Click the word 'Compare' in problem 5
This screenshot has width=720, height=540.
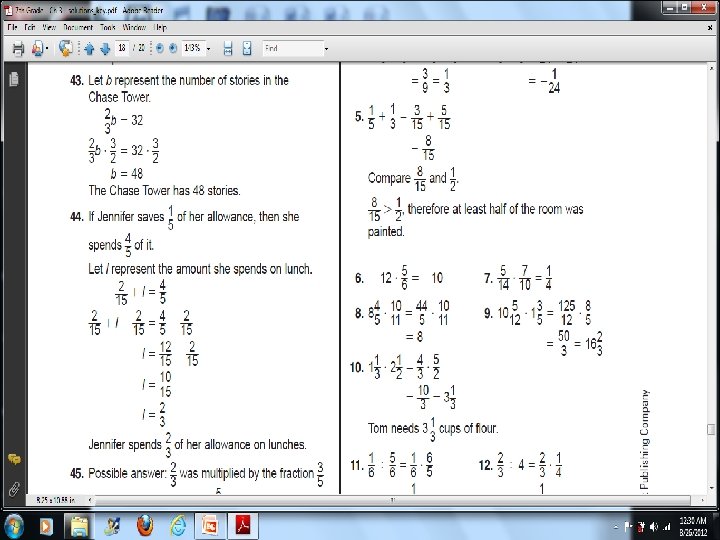click(x=389, y=178)
